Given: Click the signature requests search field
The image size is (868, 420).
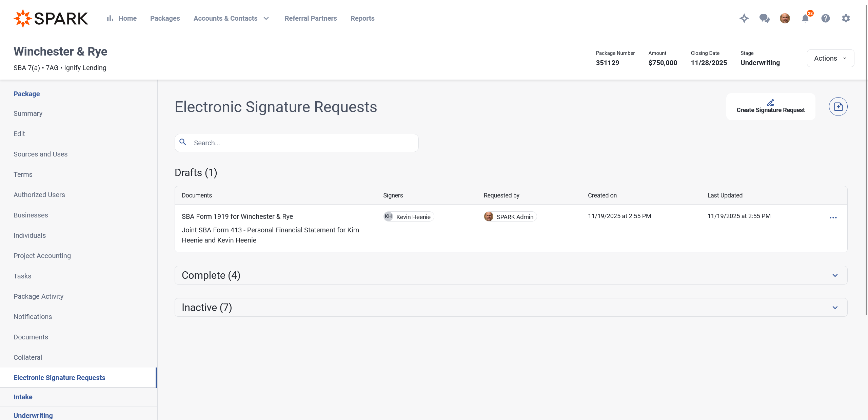Looking at the screenshot, I should coord(302,143).
